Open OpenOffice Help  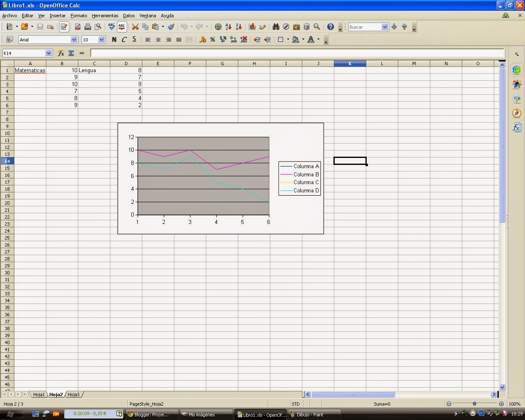point(331,27)
